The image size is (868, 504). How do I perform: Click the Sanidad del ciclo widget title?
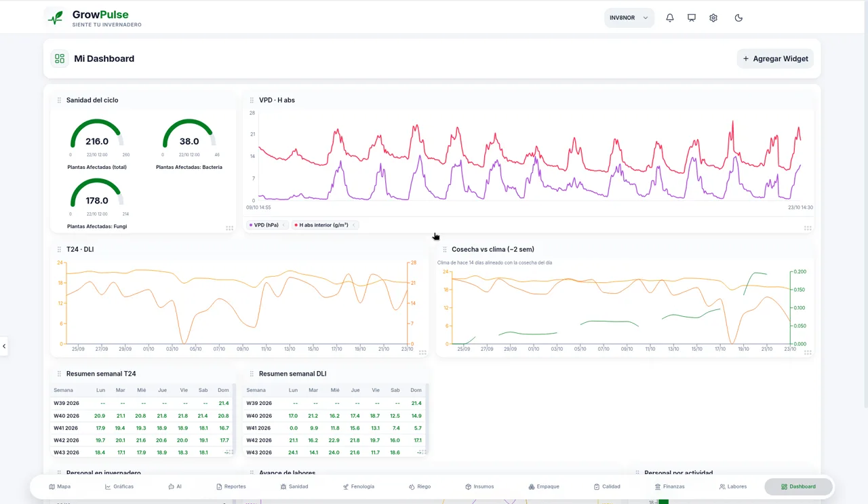coord(92,100)
